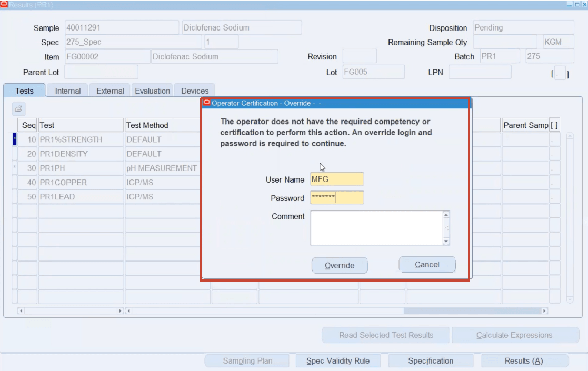The image size is (588, 371).
Task: Click the Sample number field 40011291
Action: tap(122, 28)
